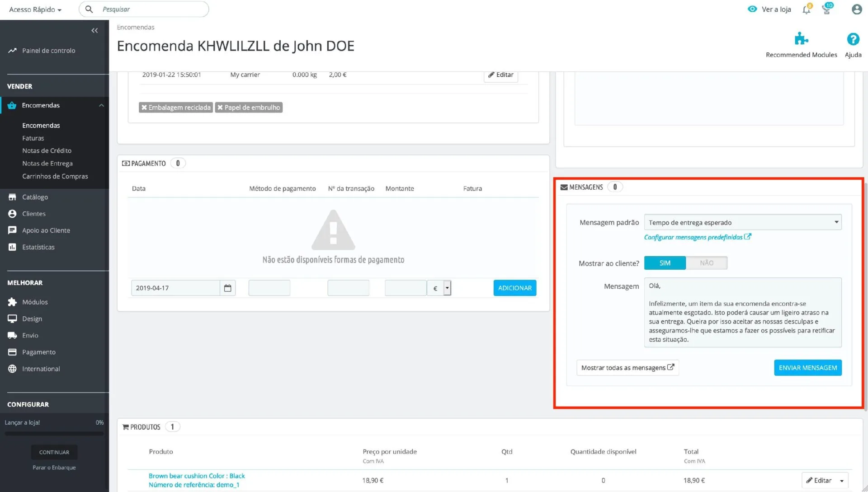Image resolution: width=868 pixels, height=492 pixels.
Task: Click the Lançar a loja progress bar
Action: click(x=54, y=434)
